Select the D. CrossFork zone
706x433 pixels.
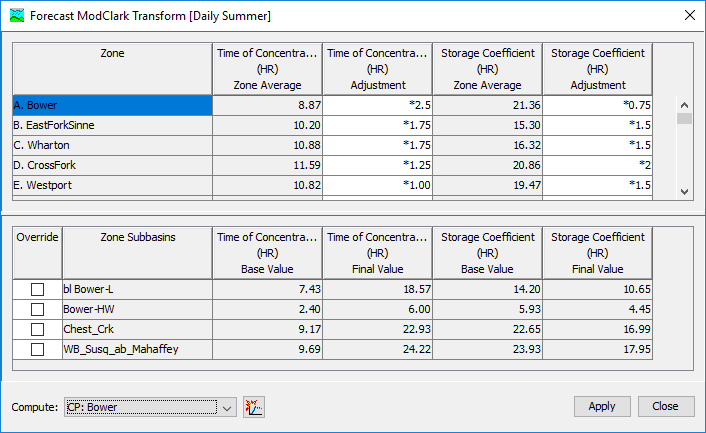pos(111,165)
